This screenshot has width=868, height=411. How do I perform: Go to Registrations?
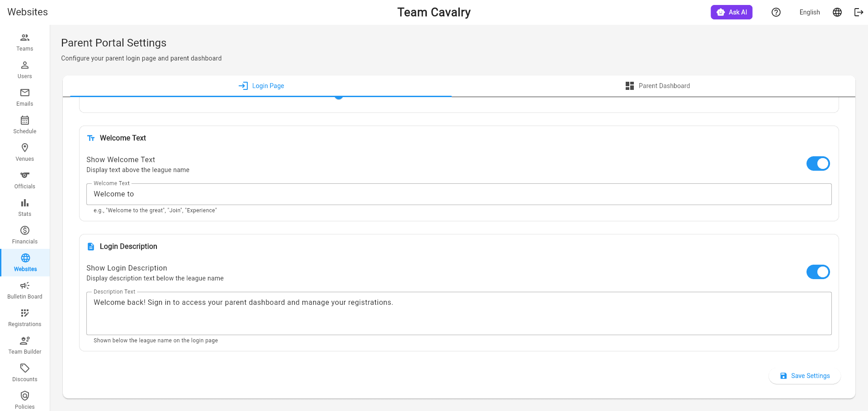pyautogui.click(x=25, y=318)
